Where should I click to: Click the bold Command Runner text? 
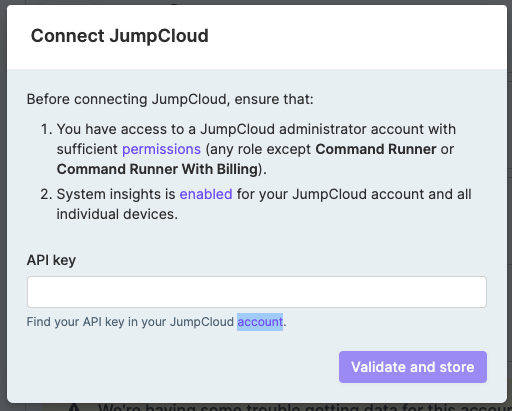[376, 149]
